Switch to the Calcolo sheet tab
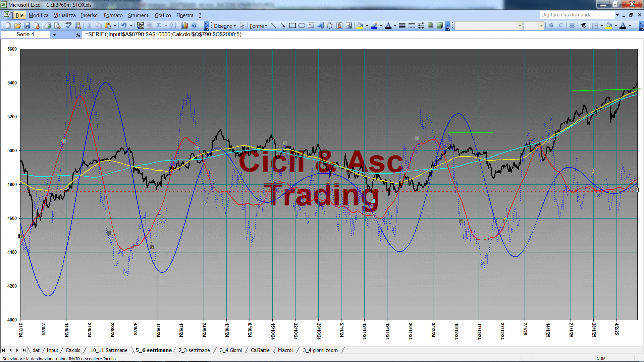Image resolution: width=644 pixels, height=362 pixels. (73, 350)
